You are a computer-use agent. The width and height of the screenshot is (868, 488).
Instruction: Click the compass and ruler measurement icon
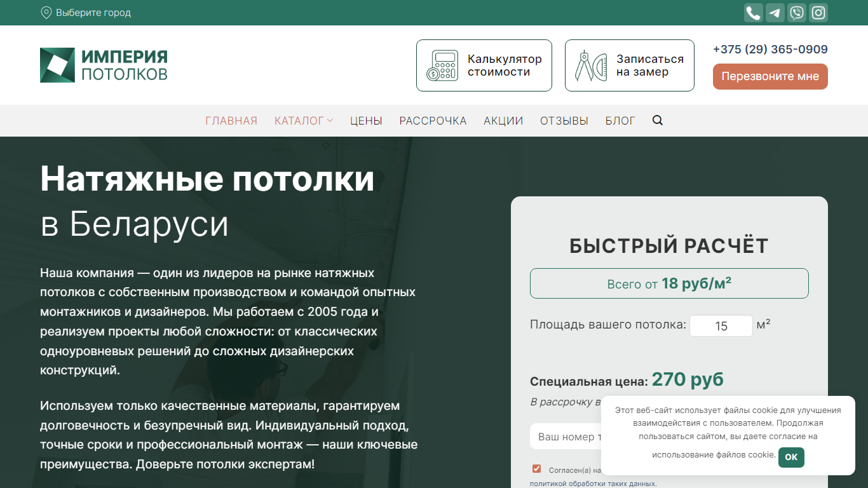coord(591,65)
